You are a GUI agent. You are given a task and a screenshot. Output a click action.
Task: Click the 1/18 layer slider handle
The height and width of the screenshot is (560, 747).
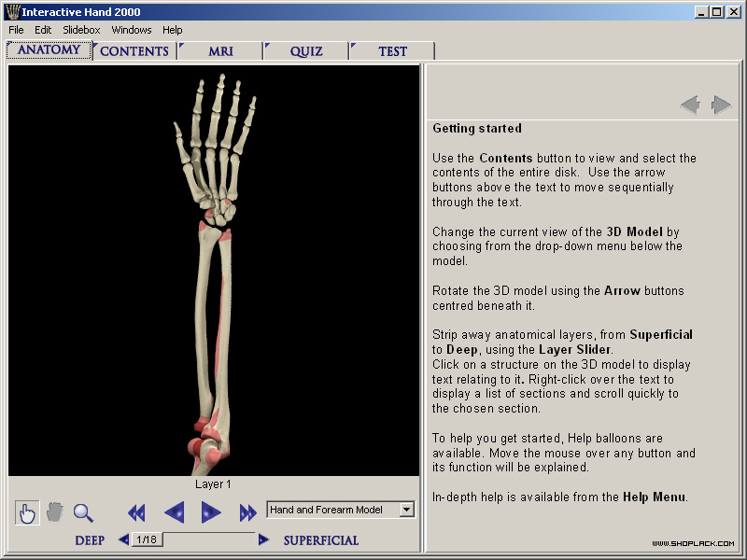(147, 539)
